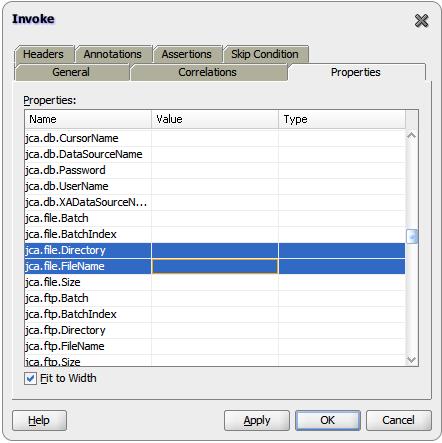Screen dimensions: 442x443
Task: Open the Correlations tab
Action: coord(208,72)
